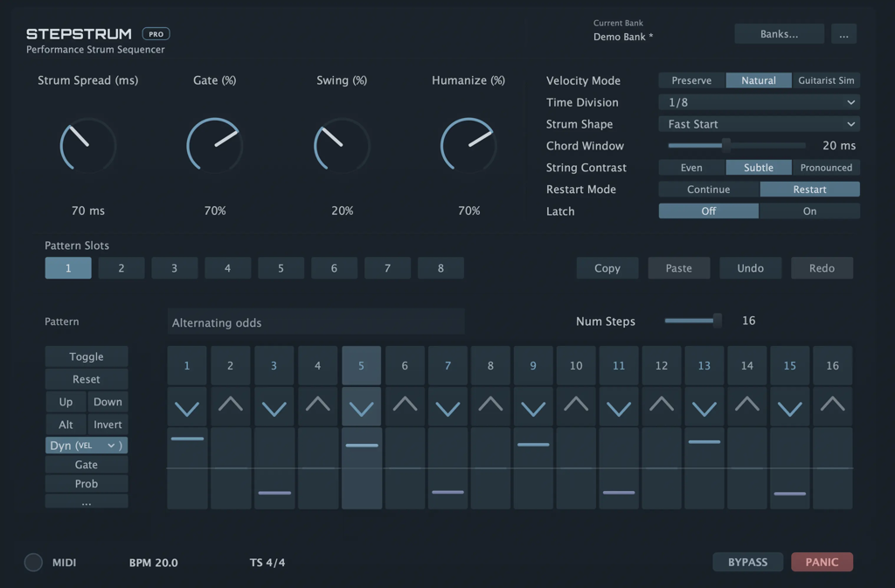Screen dimensions: 895x588
Task: Toggle strum direction arrow for step 6
Action: coord(405,406)
